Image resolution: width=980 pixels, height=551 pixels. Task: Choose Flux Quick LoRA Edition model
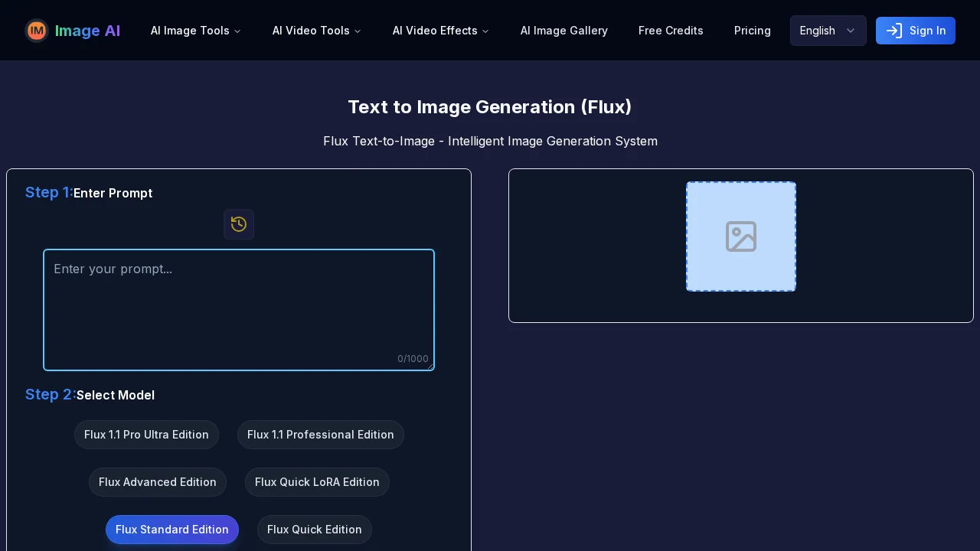[x=317, y=482]
